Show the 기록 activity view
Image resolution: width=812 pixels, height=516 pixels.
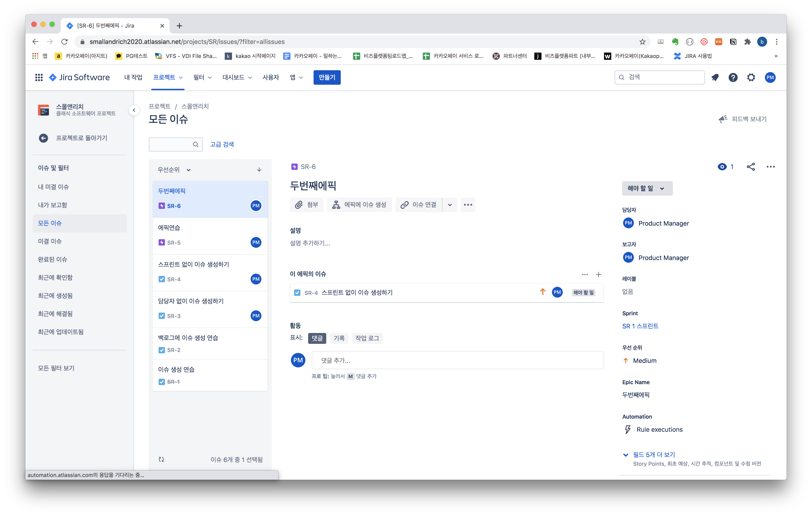(339, 338)
